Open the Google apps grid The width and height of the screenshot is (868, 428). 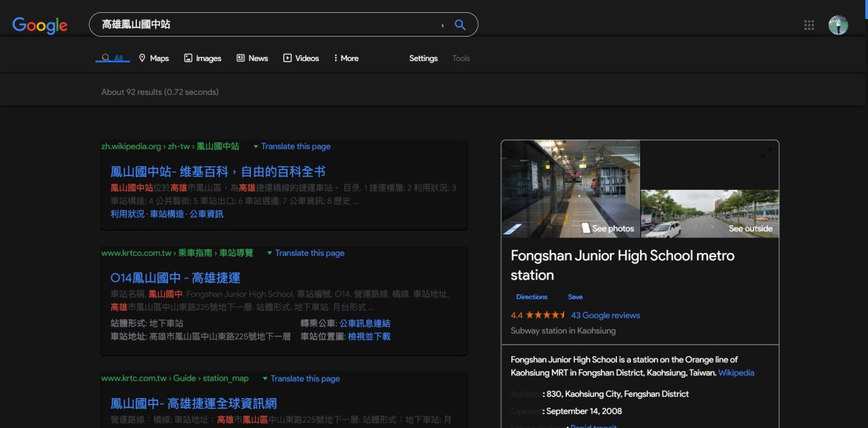809,25
